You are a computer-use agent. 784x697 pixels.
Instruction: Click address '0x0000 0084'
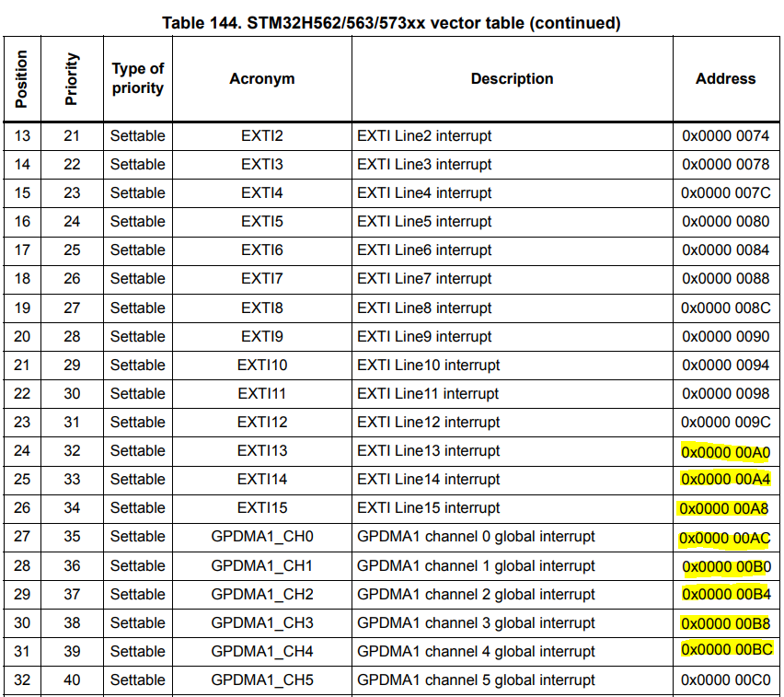(725, 250)
